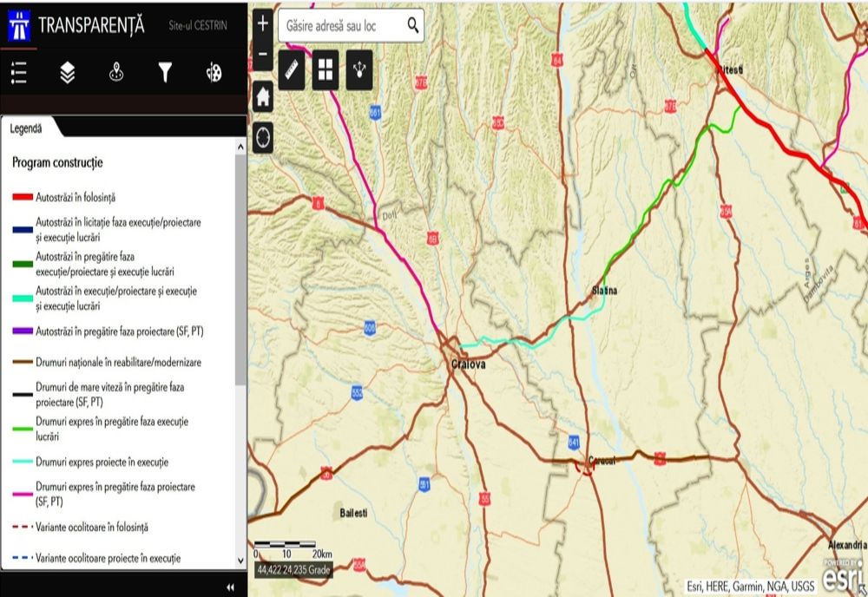868x597 pixels.
Task: Zoom in on the map
Action: (x=263, y=23)
